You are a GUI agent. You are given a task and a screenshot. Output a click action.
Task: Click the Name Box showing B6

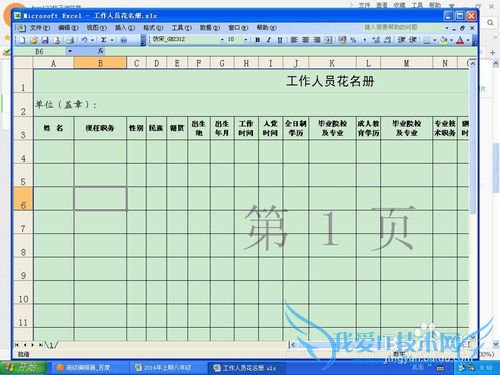40,51
